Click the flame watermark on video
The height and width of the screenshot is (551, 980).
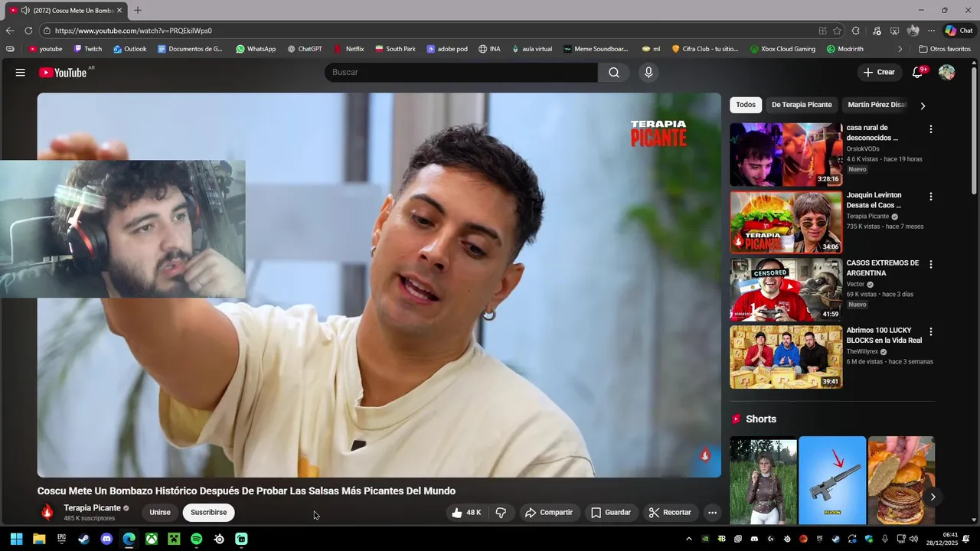[705, 455]
